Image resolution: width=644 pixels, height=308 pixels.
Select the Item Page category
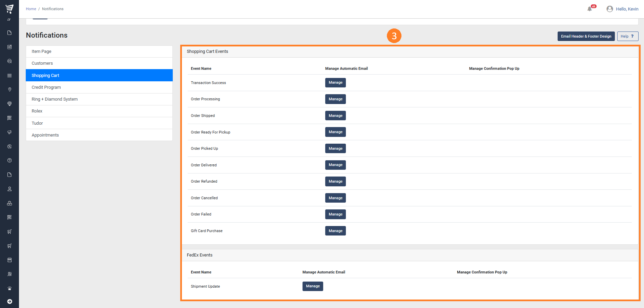(99, 52)
